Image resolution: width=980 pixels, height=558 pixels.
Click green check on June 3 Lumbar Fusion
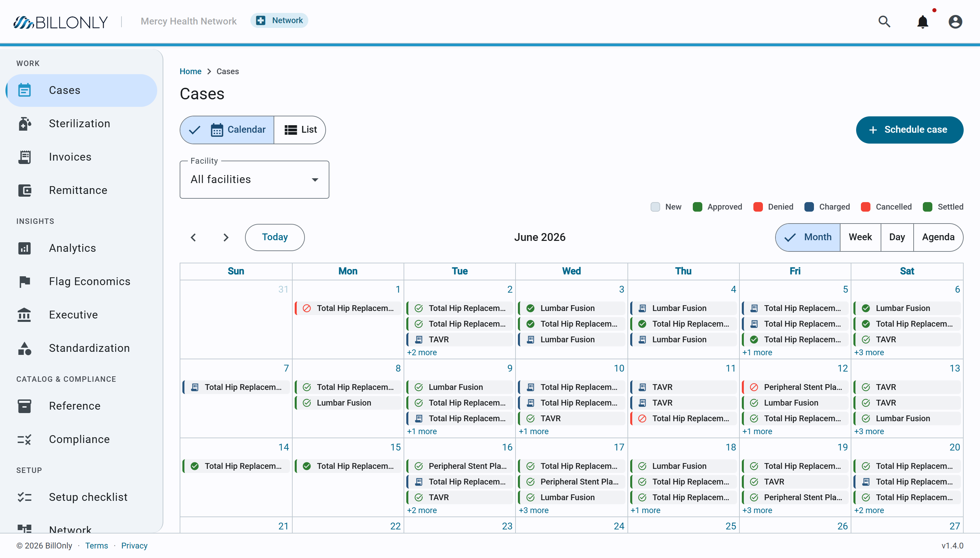[530, 309]
